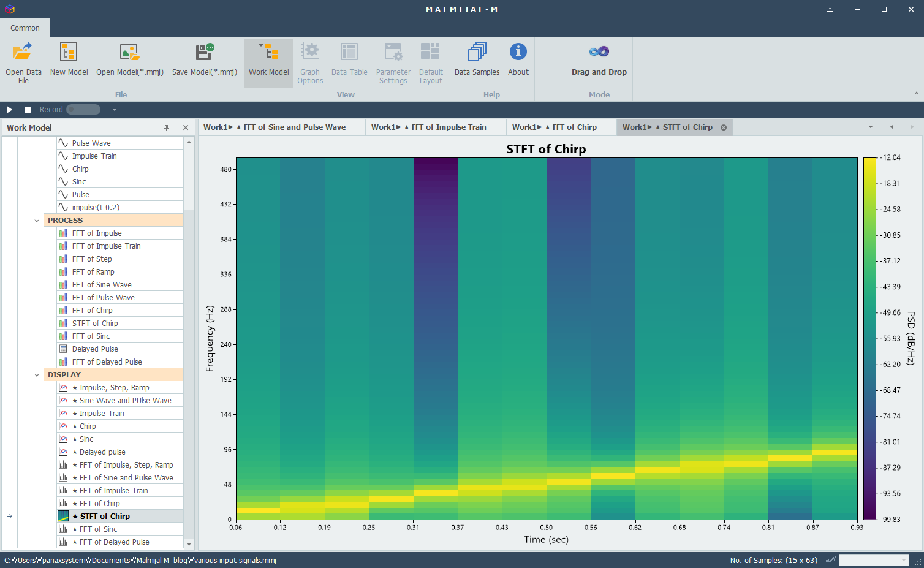Open the document tab list dropdown
This screenshot has width=924, height=568.
(x=871, y=127)
